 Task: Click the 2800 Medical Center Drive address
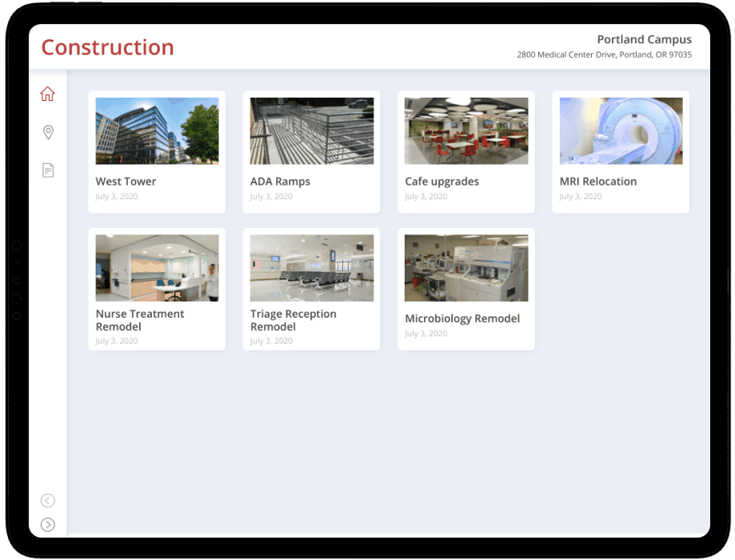pos(604,55)
